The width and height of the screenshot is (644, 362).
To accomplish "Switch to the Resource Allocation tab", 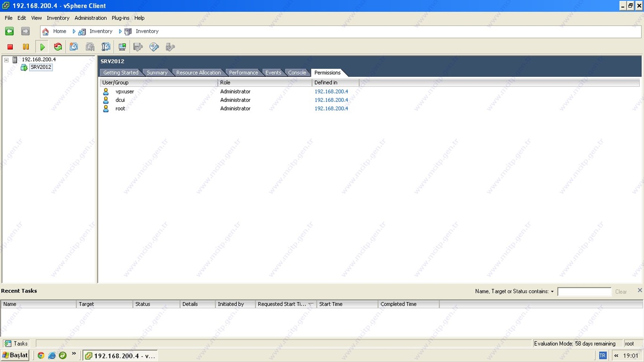I will click(198, 73).
